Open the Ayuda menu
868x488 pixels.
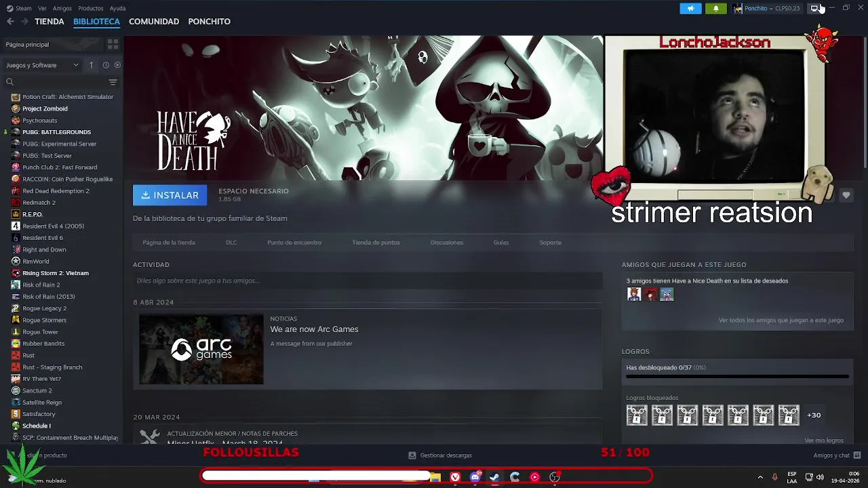(x=117, y=8)
